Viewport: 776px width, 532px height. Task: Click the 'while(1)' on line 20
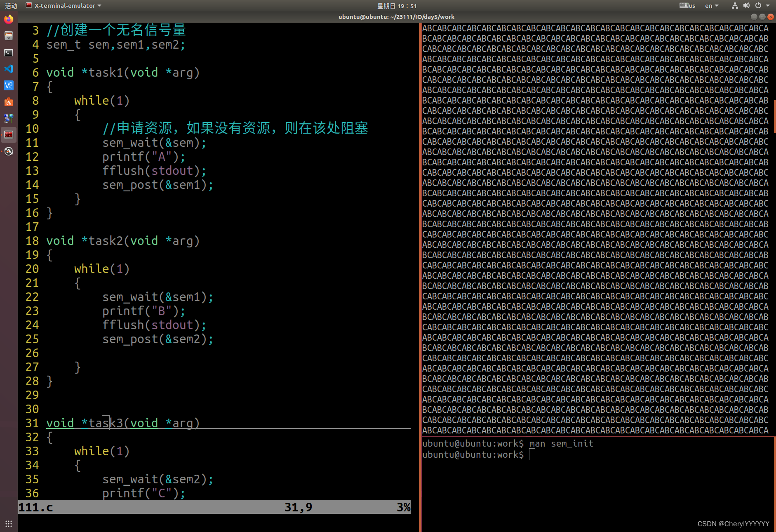pyautogui.click(x=102, y=269)
